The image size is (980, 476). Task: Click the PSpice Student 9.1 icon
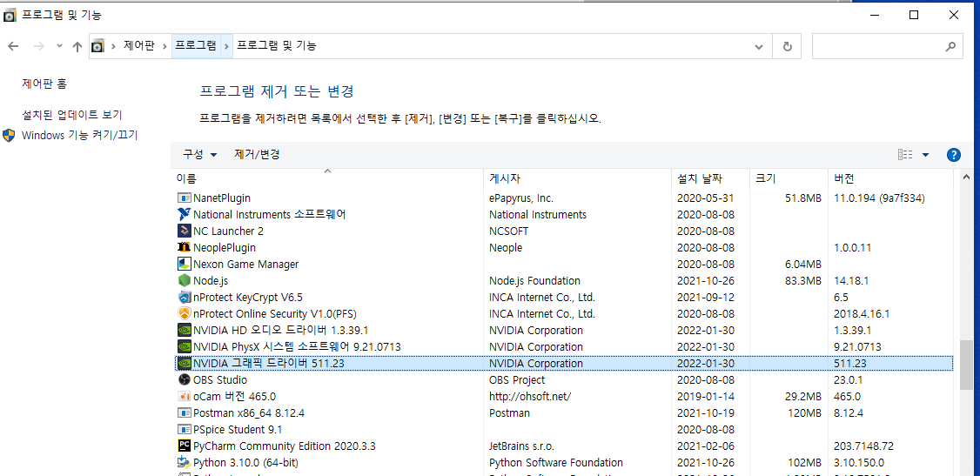point(184,430)
